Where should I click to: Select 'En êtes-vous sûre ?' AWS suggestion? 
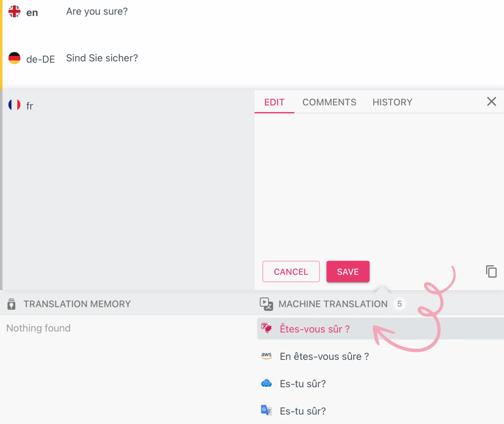(x=324, y=357)
